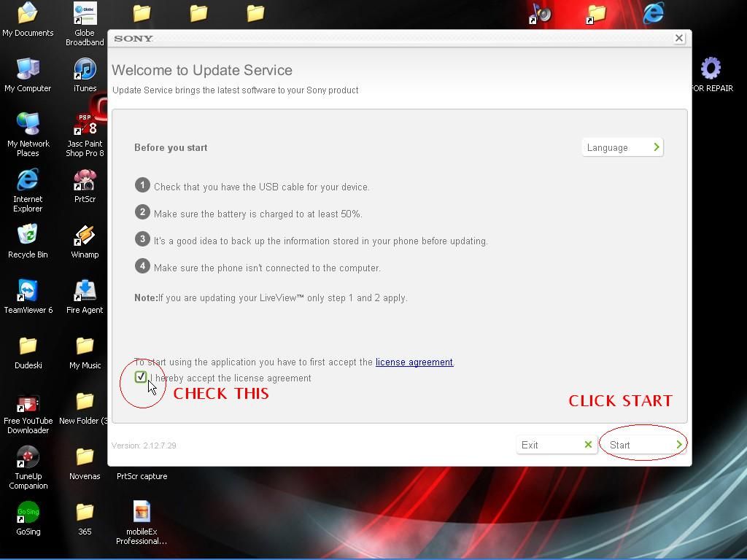Screen dimensions: 747x560
Task: Open the Language selector
Action: [x=622, y=147]
